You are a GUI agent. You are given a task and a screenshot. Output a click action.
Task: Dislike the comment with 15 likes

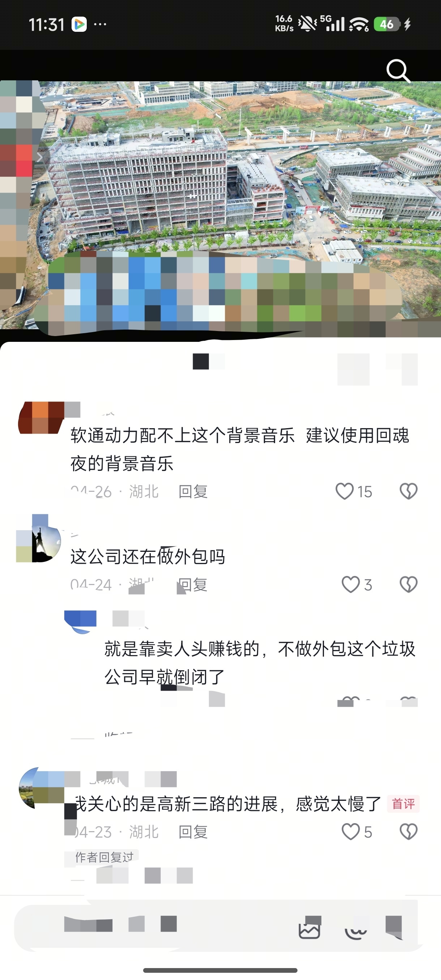coord(409,491)
